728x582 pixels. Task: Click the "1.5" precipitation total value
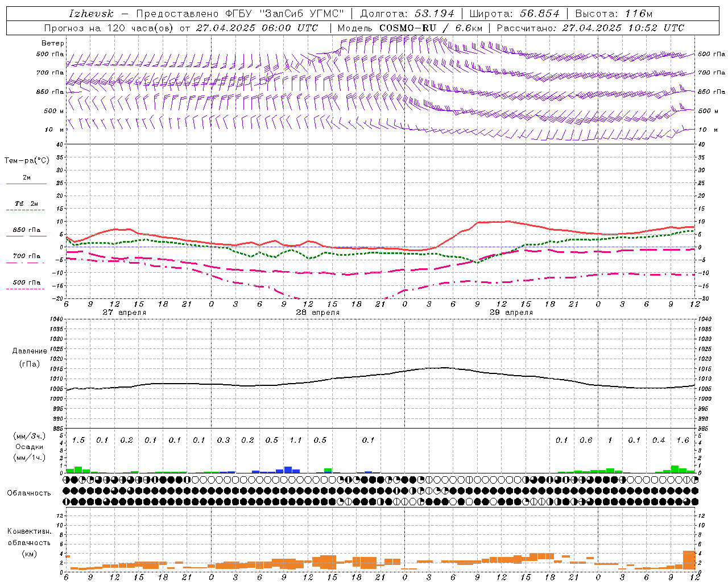click(78, 440)
